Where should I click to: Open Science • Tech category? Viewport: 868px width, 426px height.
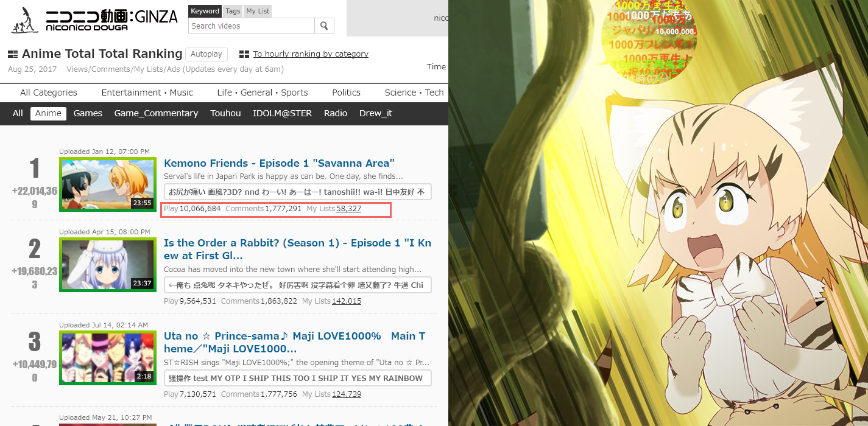click(414, 93)
